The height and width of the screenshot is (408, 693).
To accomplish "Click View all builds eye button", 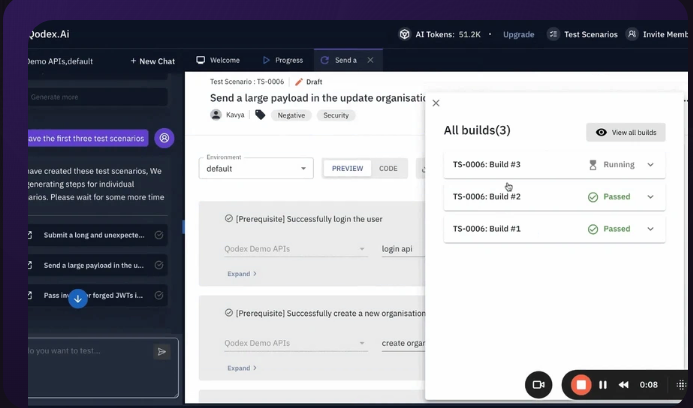I will click(x=625, y=132).
